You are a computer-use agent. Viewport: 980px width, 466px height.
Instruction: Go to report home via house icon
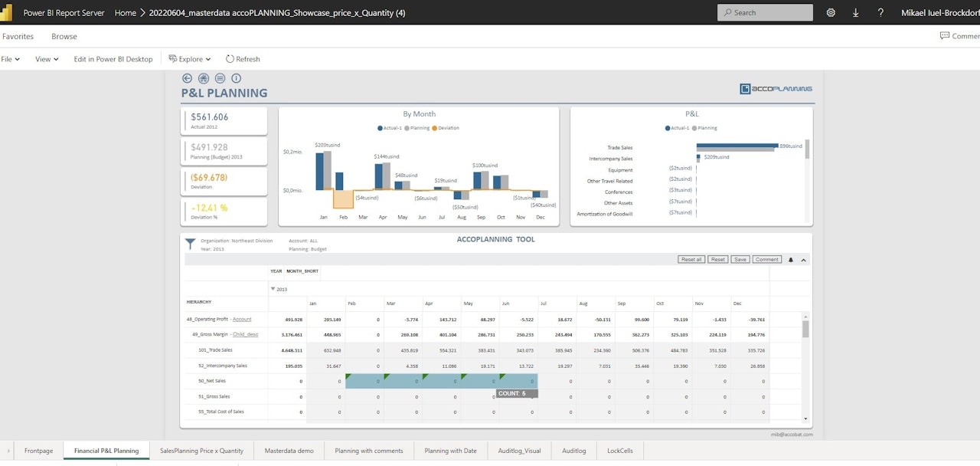coord(204,78)
